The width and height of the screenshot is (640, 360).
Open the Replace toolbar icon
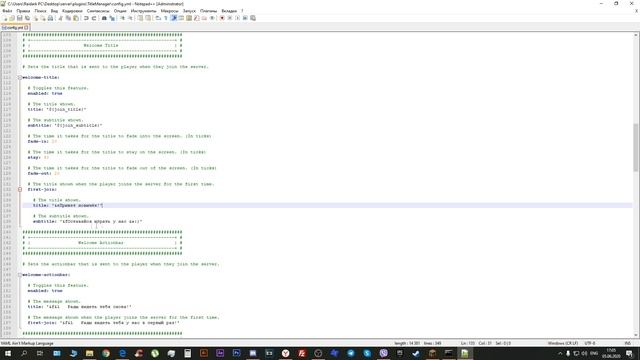[x=112, y=18]
